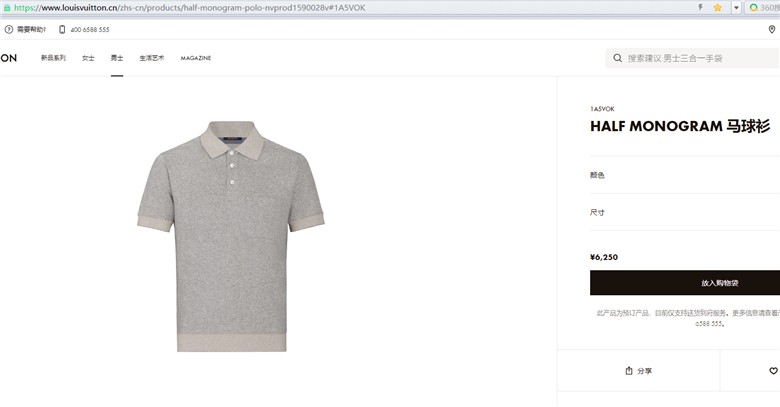Click the phone icon beside 400 6588 555

tap(62, 30)
